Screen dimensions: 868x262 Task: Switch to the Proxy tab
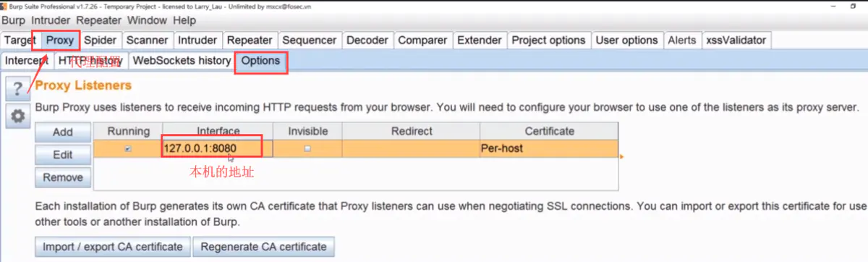tap(60, 41)
